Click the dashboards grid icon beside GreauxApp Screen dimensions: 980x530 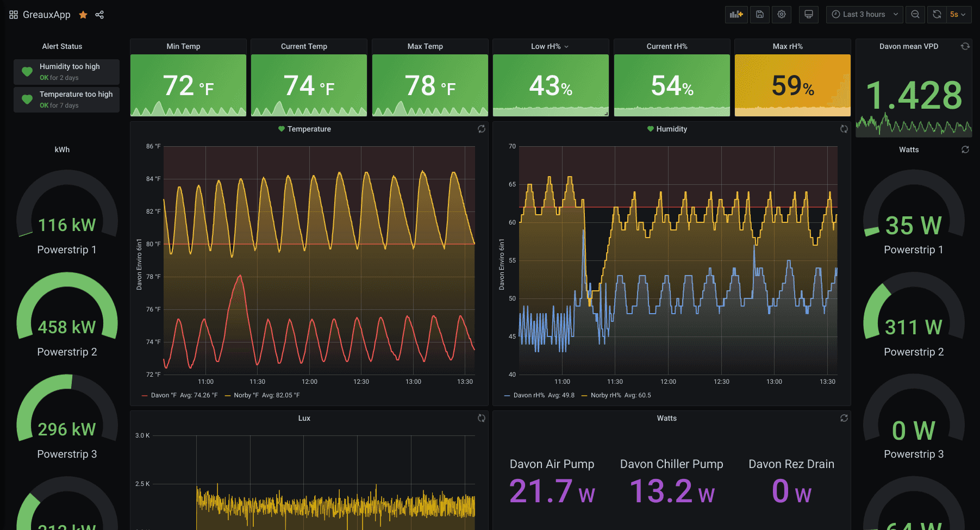(14, 15)
